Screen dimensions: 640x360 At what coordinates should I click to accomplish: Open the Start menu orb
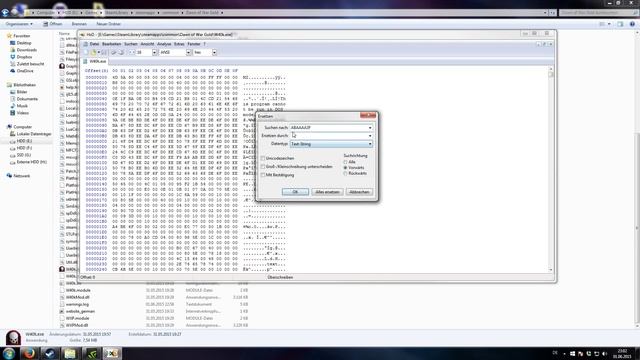9,353
